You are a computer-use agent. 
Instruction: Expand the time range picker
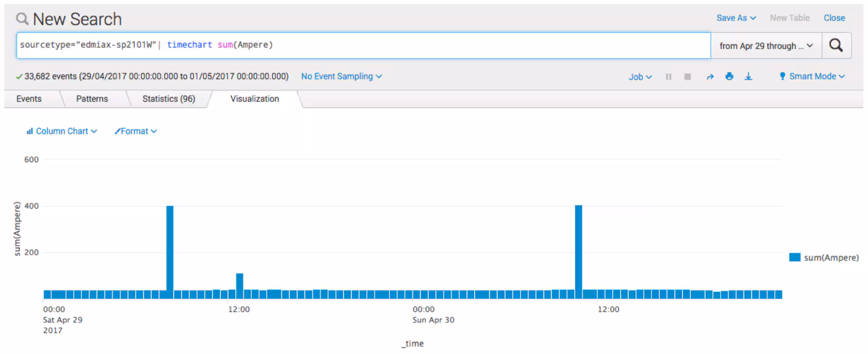coord(766,46)
